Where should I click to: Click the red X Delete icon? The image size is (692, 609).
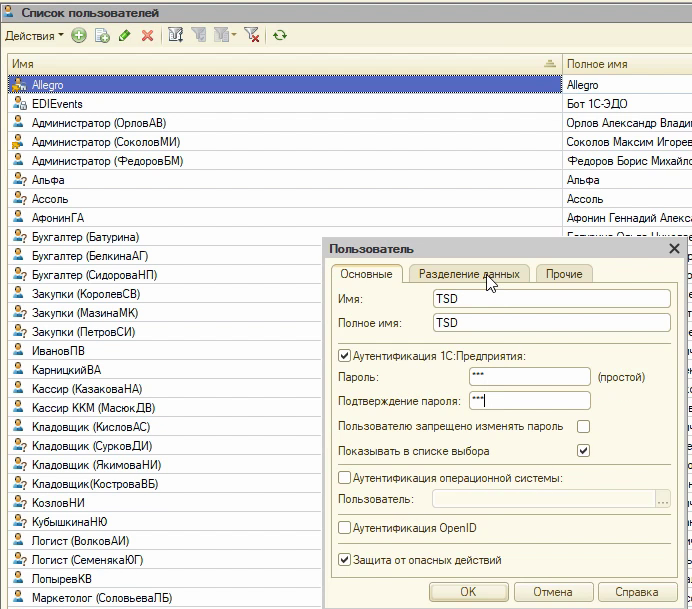point(147,35)
